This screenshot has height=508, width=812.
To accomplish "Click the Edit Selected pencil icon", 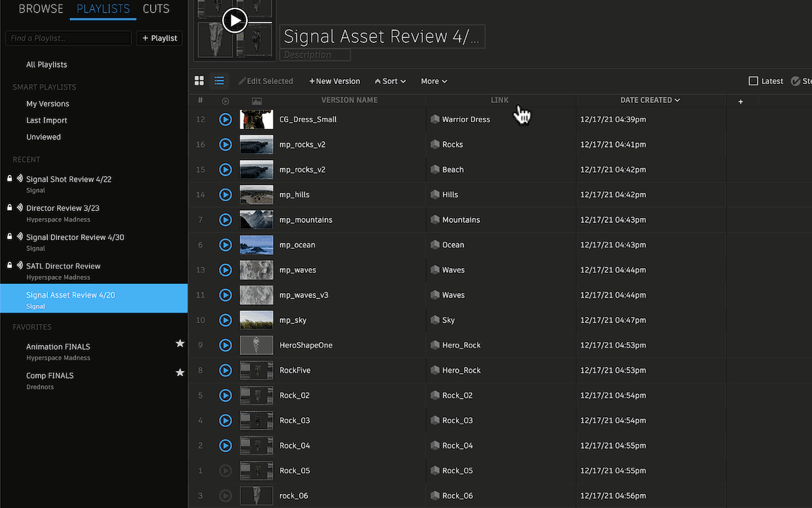I will pyautogui.click(x=240, y=80).
